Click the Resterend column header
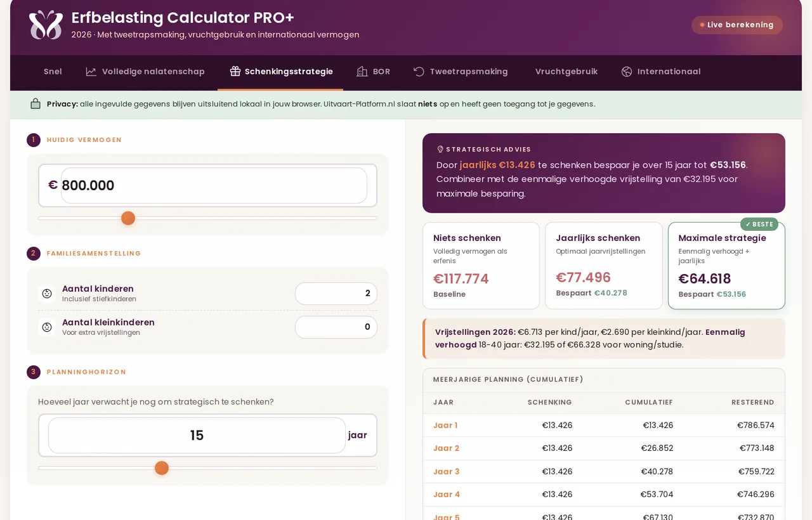This screenshot has width=812, height=520. 752,403
